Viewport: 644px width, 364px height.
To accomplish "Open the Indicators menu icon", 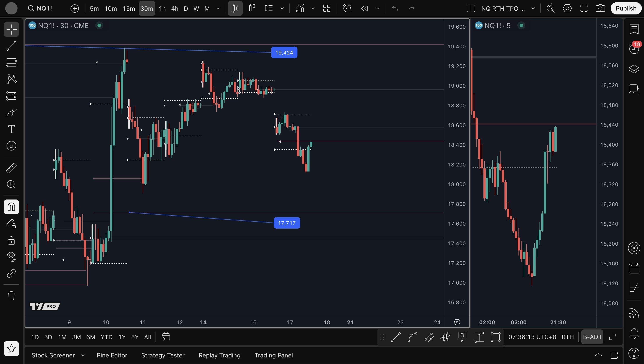I will pos(300,9).
